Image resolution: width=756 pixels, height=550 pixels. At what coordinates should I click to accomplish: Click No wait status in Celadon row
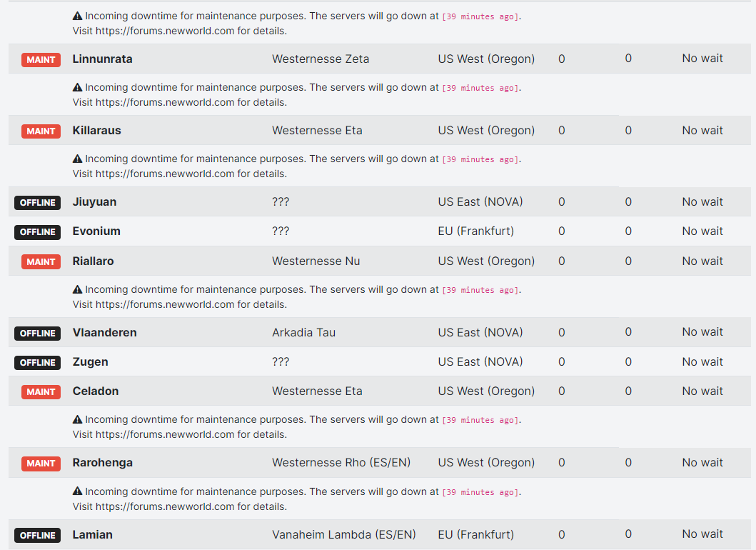(702, 391)
